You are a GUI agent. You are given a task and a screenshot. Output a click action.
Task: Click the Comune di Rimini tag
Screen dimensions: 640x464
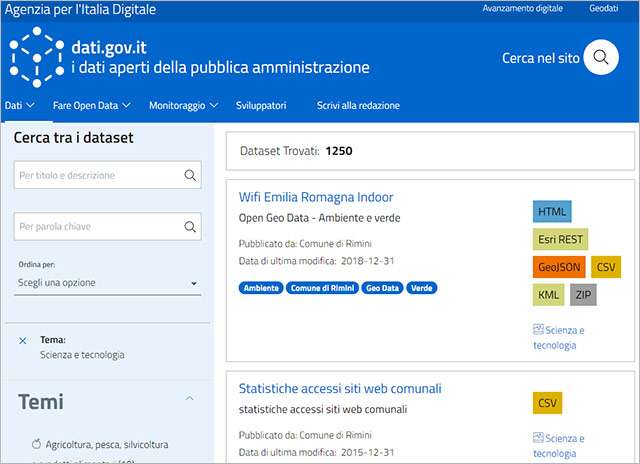click(x=322, y=288)
